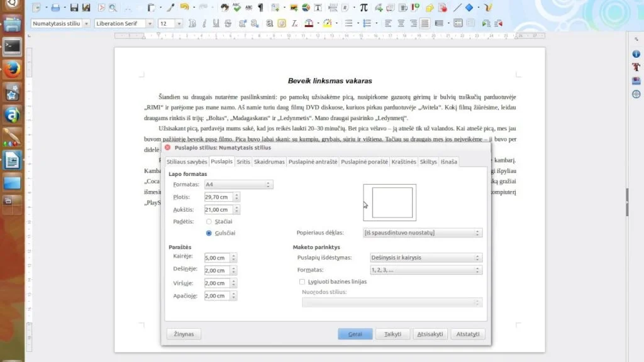
Task: Expand the Popieriaus dėklas dropdown
Action: point(423,233)
